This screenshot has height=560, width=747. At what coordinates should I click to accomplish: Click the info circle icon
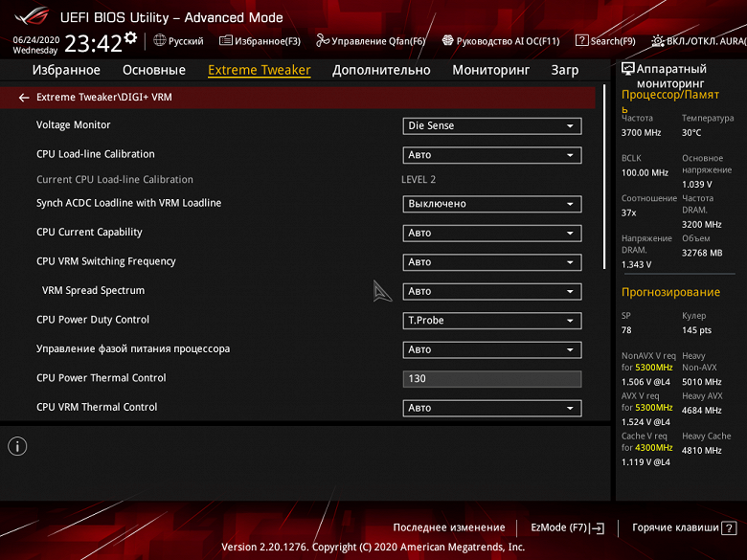(17, 446)
